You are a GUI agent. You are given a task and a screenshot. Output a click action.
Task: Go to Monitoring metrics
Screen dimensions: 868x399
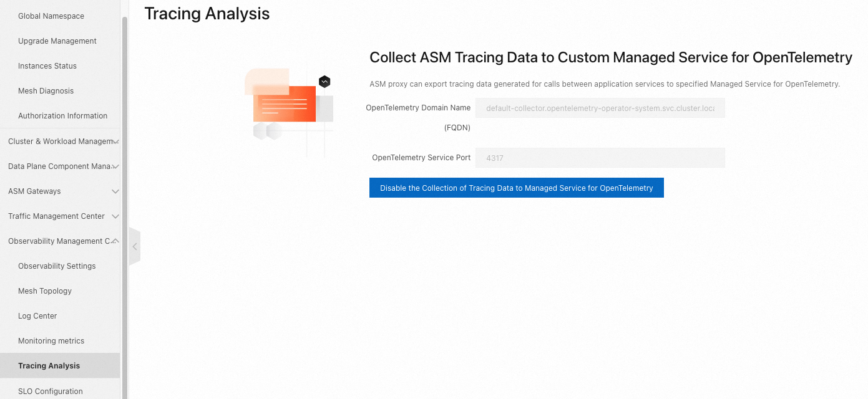[x=51, y=341]
